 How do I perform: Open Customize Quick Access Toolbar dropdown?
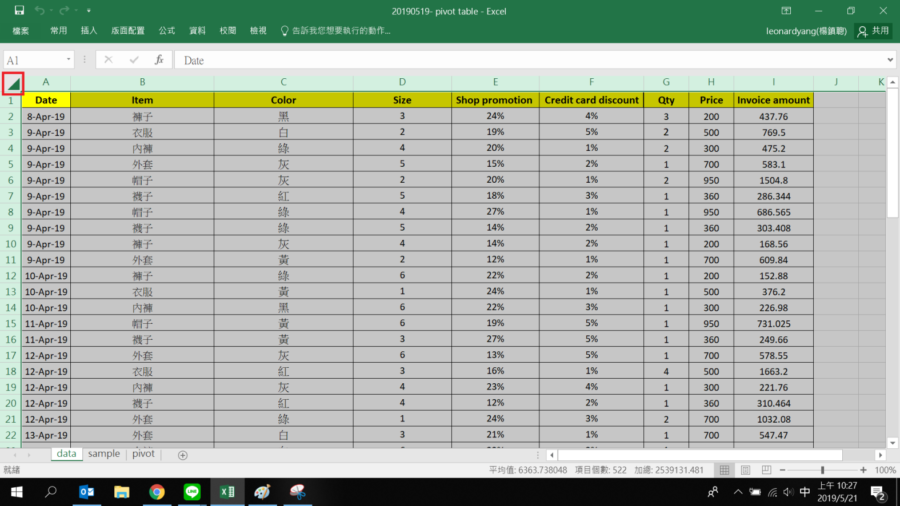(x=86, y=10)
